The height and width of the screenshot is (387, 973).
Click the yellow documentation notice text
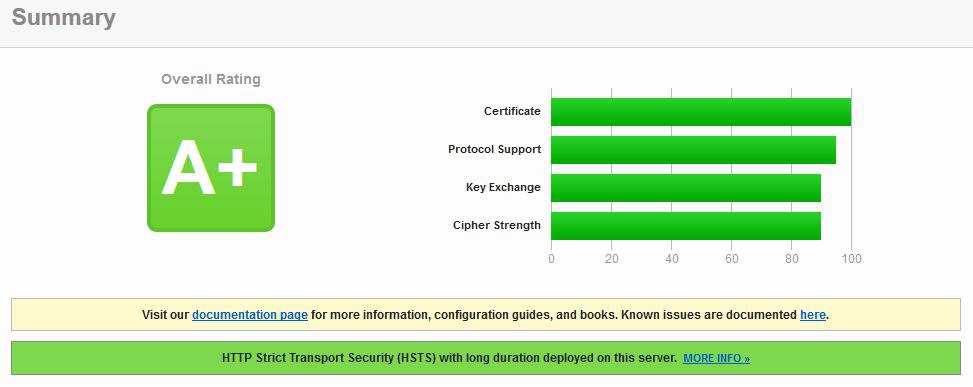486,315
